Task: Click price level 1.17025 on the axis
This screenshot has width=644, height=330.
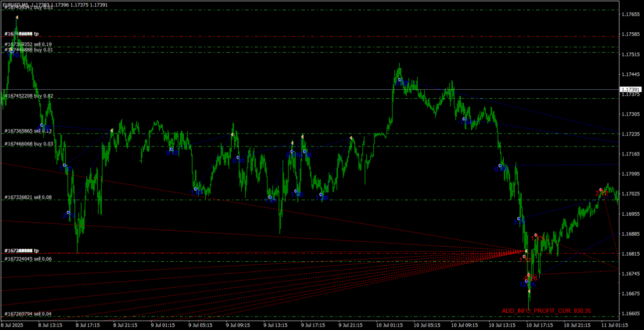Action: point(631,194)
